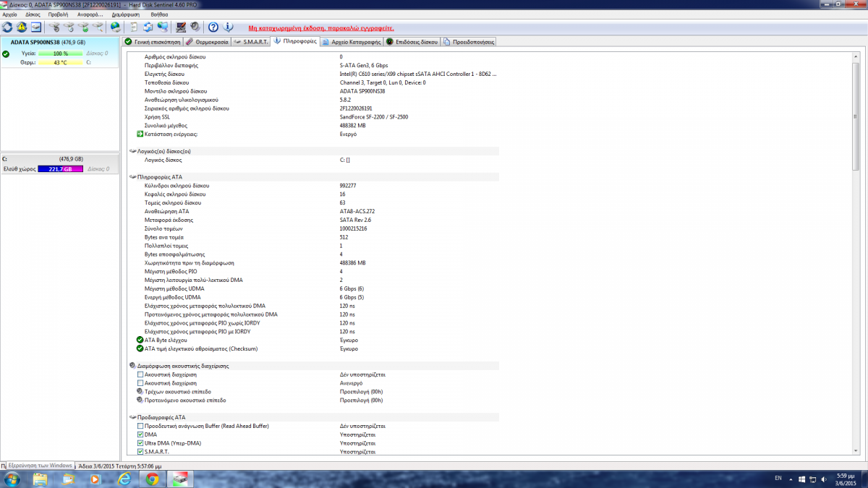Switch to the Αρχείο Καταγραφής tab
This screenshot has width=868, height=488.
[352, 42]
